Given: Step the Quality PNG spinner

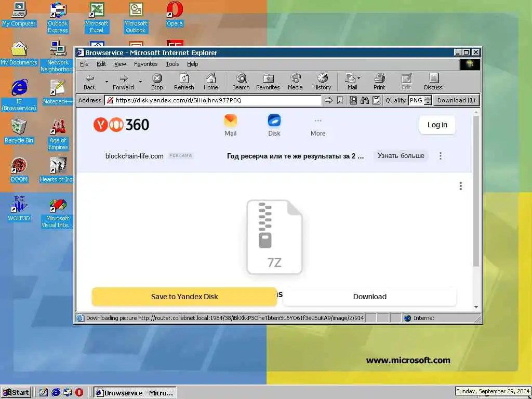Looking at the screenshot, I should (x=428, y=100).
